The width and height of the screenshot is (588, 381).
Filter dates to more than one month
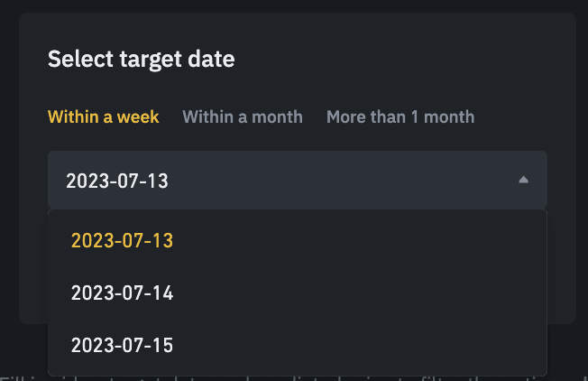400,116
